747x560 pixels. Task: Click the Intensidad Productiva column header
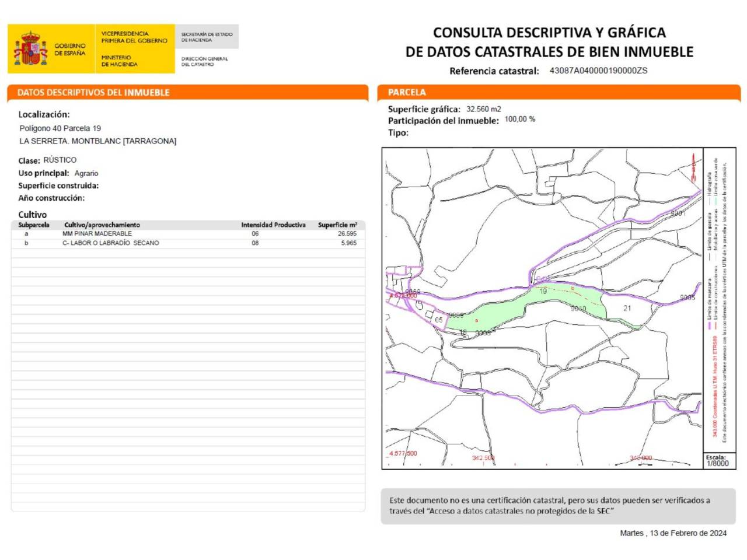273,225
